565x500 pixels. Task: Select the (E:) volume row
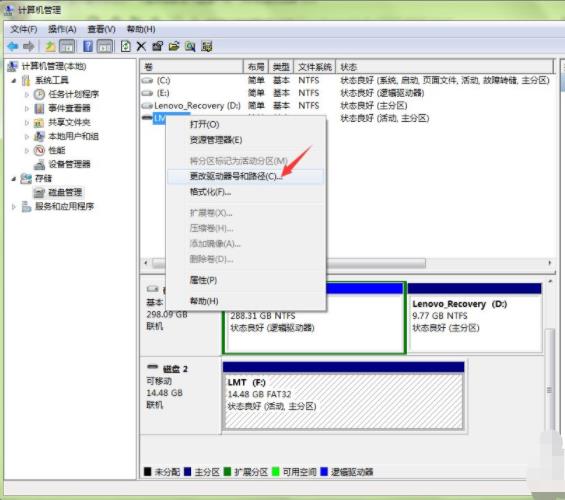pyautogui.click(x=347, y=93)
